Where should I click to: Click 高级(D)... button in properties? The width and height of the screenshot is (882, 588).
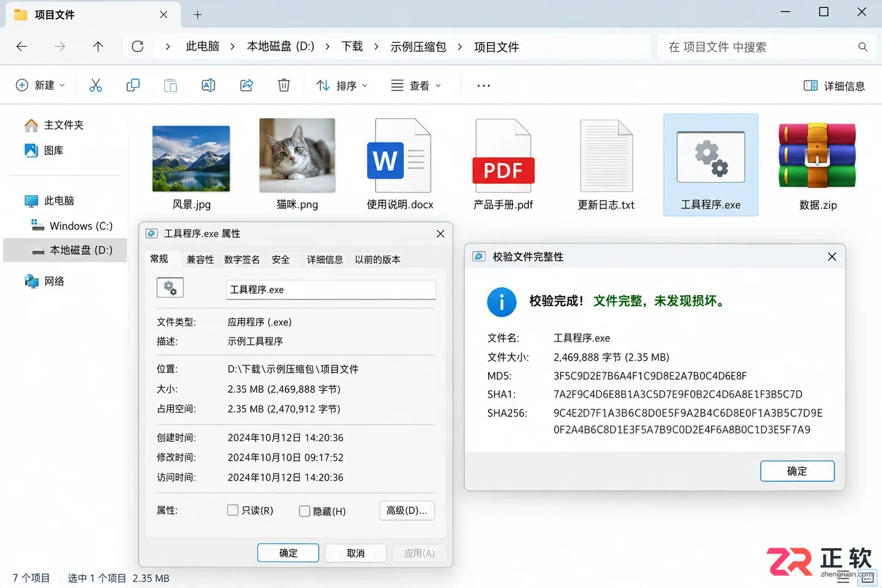coord(407,511)
